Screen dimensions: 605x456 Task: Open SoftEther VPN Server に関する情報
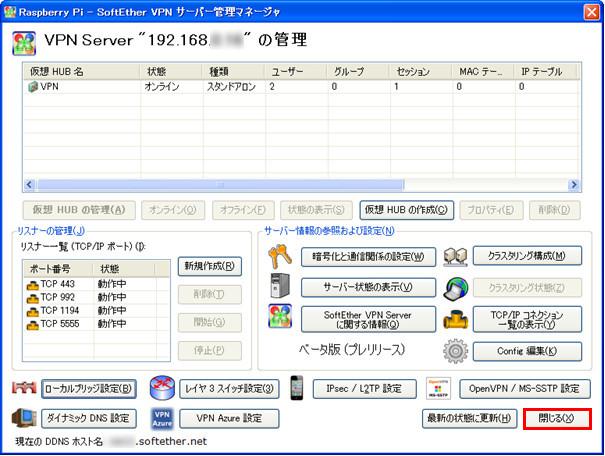pyautogui.click(x=368, y=319)
